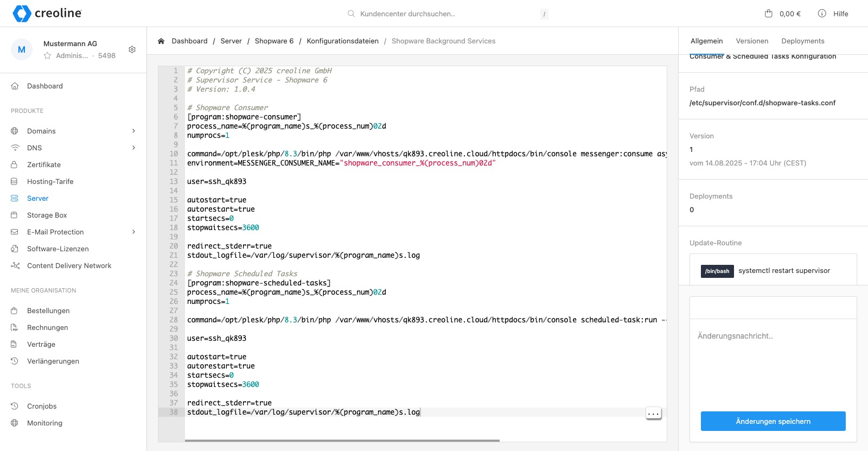Open the editor ellipsis options button
868x451 pixels.
point(654,413)
